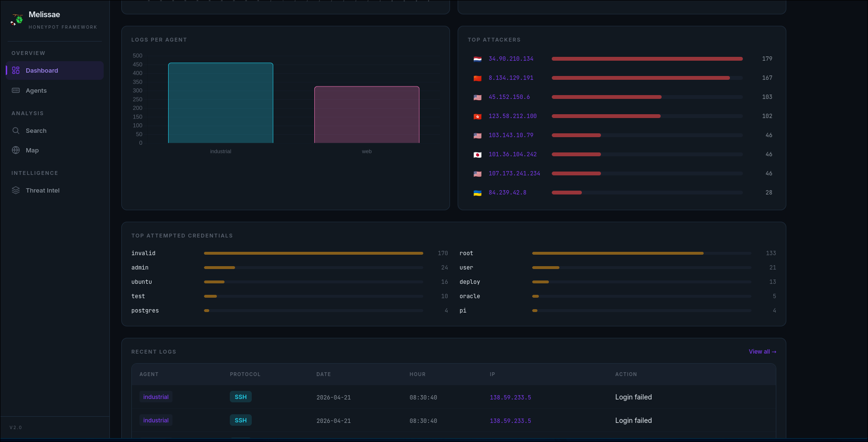Click the 'pi' credential label
The image size is (868, 442).
(x=463, y=311)
